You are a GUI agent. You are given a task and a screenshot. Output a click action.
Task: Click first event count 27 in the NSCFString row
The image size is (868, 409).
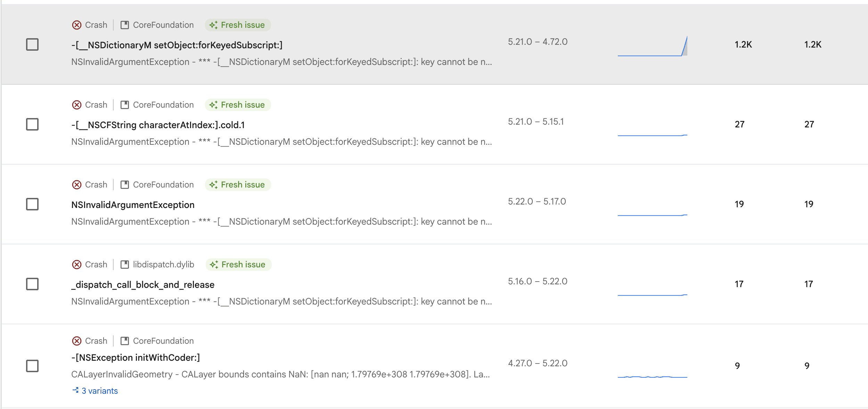tap(739, 124)
